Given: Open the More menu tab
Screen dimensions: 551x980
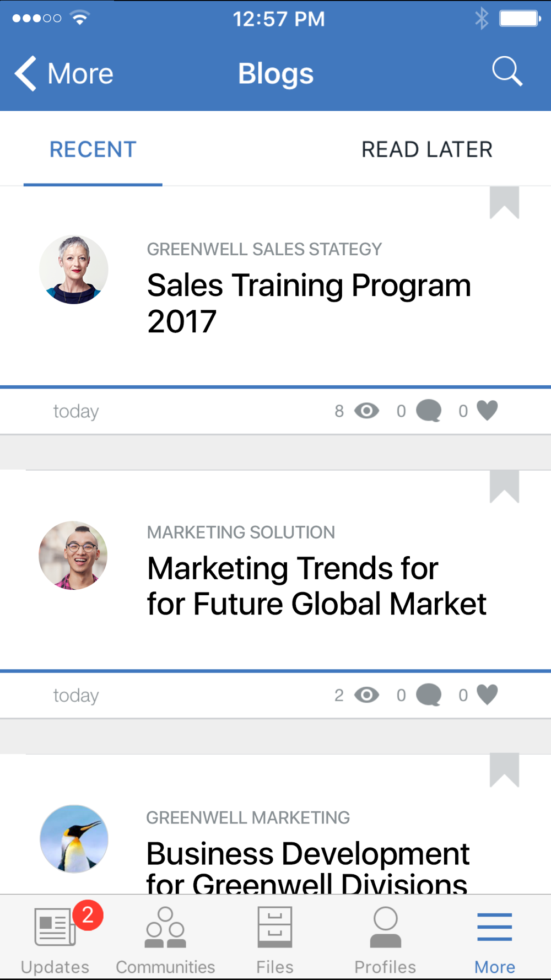Looking at the screenshot, I should click(494, 937).
